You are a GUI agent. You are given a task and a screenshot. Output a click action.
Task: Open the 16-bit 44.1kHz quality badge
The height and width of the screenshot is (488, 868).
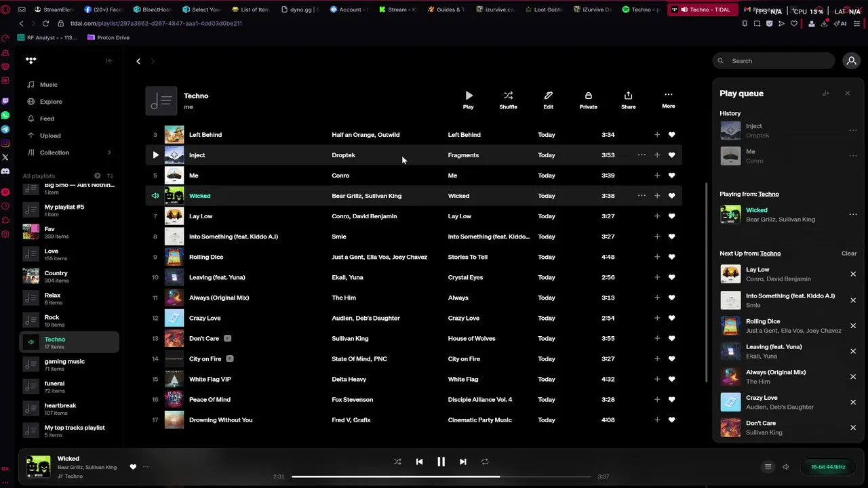828,467
